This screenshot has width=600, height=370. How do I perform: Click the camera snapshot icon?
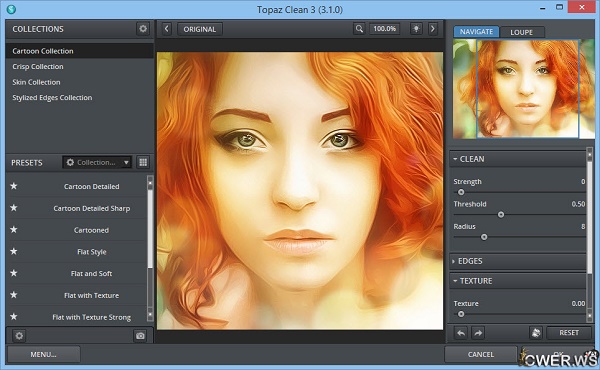pyautogui.click(x=140, y=336)
